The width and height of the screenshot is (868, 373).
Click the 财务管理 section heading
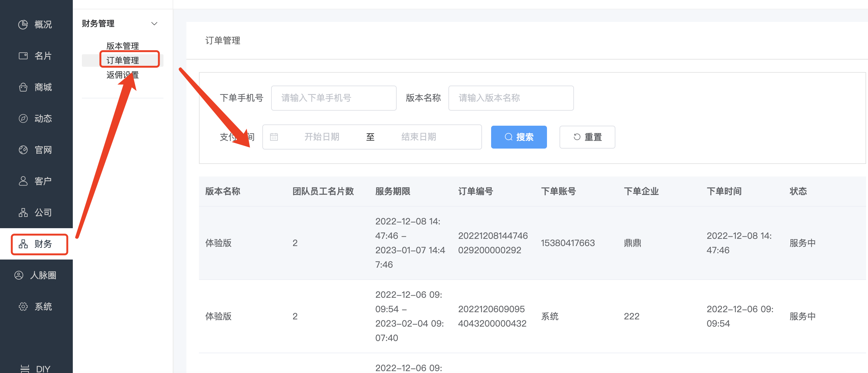pyautogui.click(x=98, y=24)
